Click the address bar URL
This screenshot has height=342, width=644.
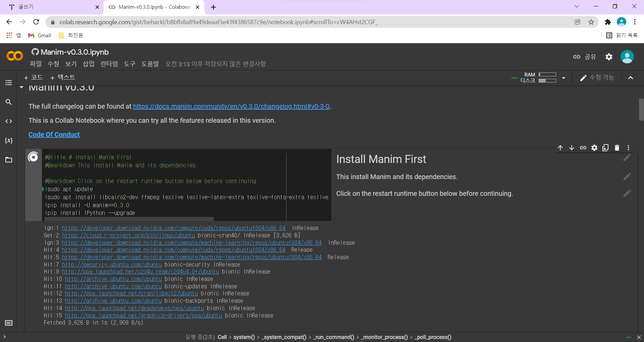pyautogui.click(x=218, y=22)
